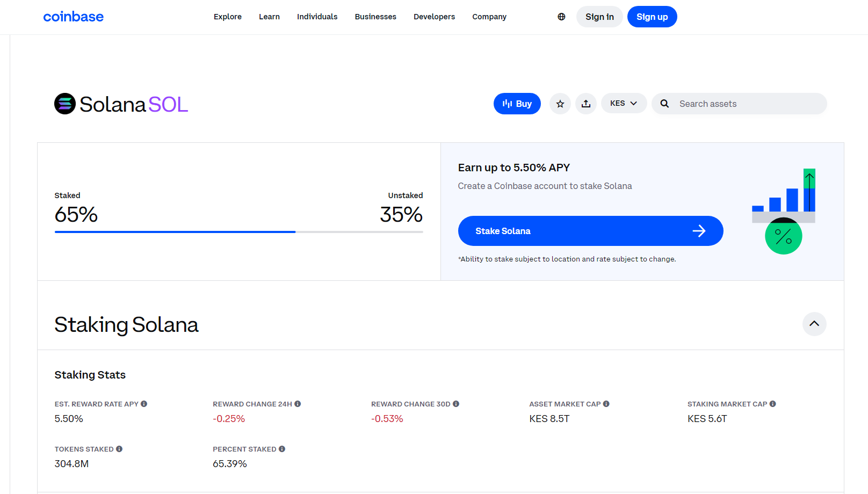Open the globe language selector

(561, 17)
